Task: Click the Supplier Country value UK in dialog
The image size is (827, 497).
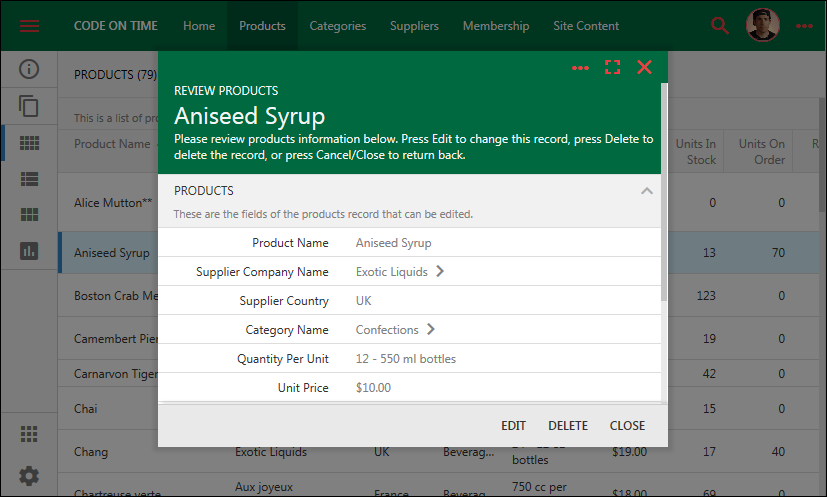Action: (x=363, y=301)
